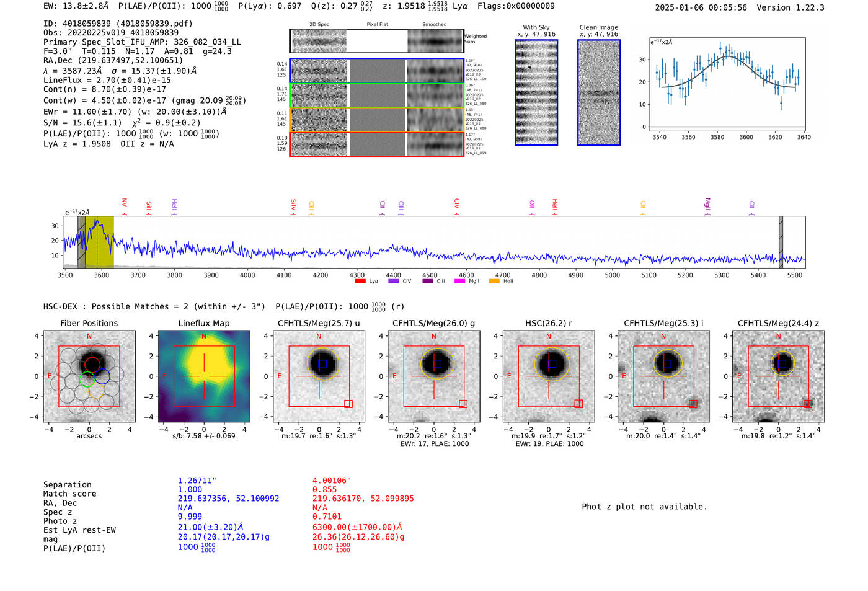Image resolution: width=868 pixels, height=591 pixels.
Task: Click the blue square marker in HSC r image
Action: [552, 363]
